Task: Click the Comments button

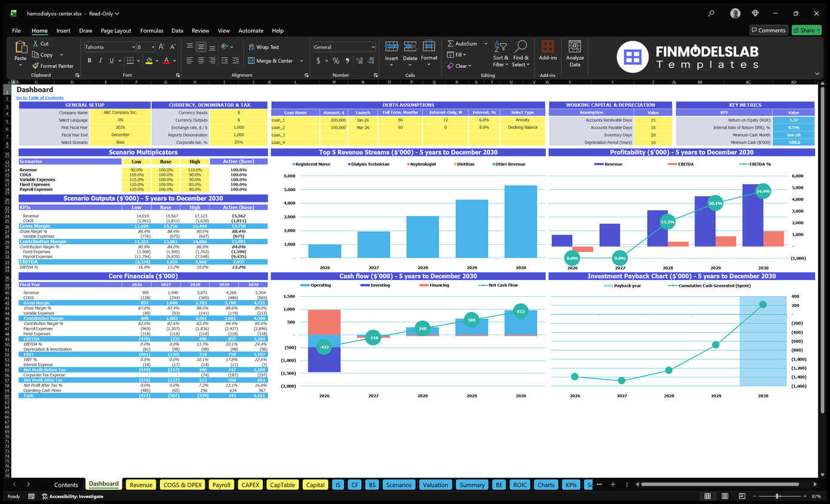Action: tap(768, 30)
